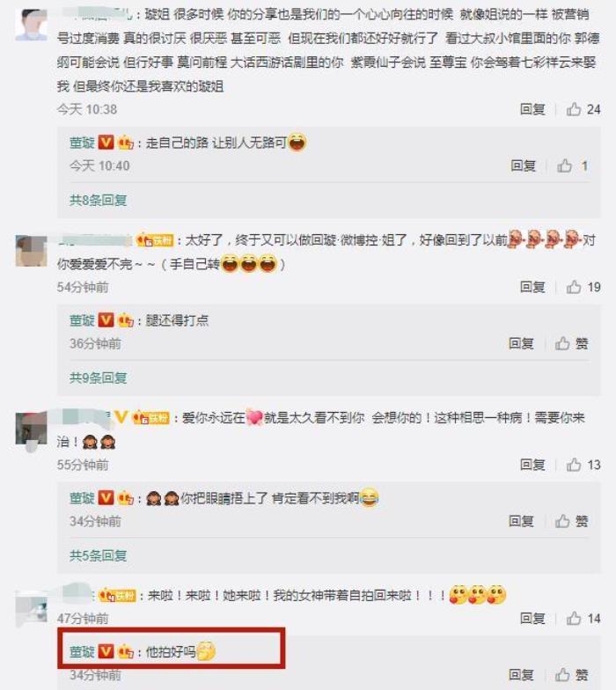Viewport: 616px width, 690px height.
Task: Like 董璇's reply about covering eyes
Action: [x=572, y=521]
